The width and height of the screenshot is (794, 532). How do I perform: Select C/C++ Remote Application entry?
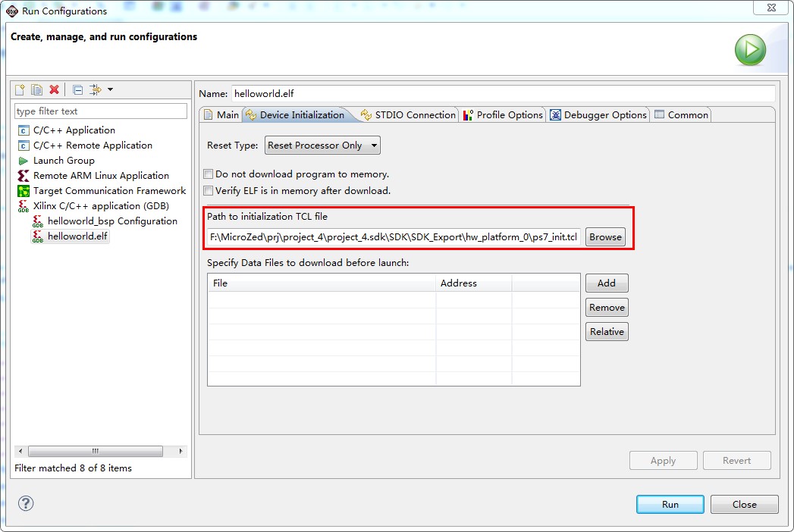point(93,146)
